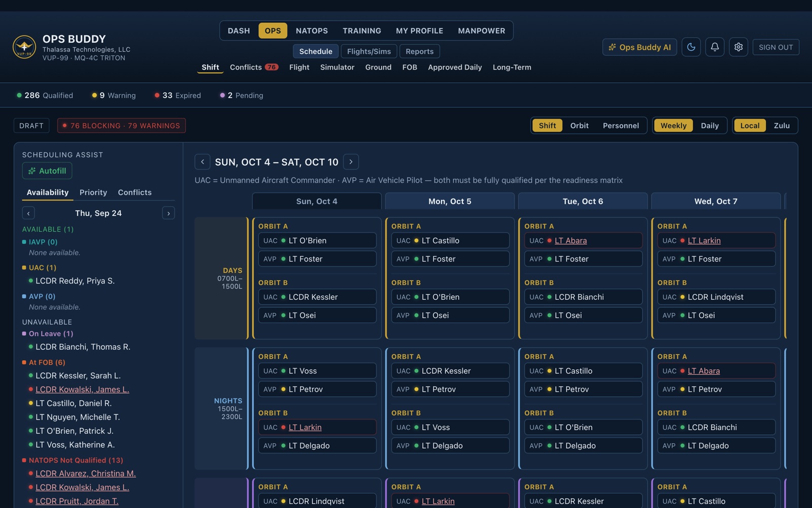Open the FOB schedule tab
812x508 pixels.
pyautogui.click(x=410, y=67)
